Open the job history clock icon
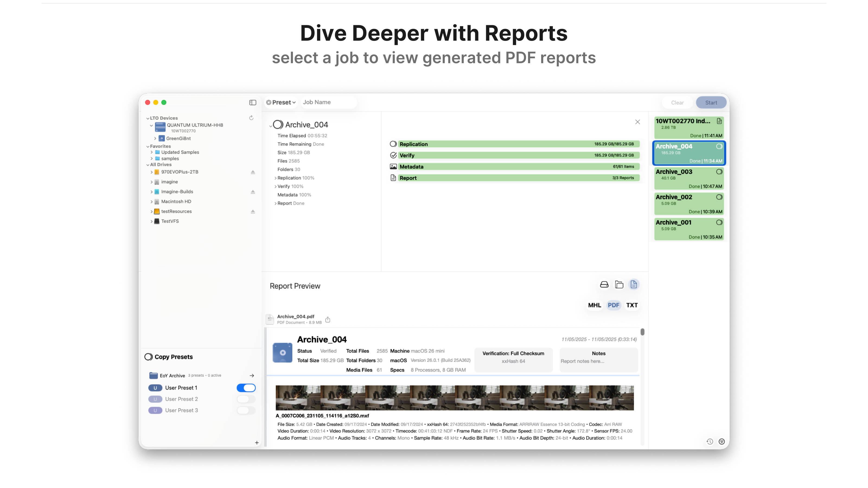868x488 pixels. point(710,442)
